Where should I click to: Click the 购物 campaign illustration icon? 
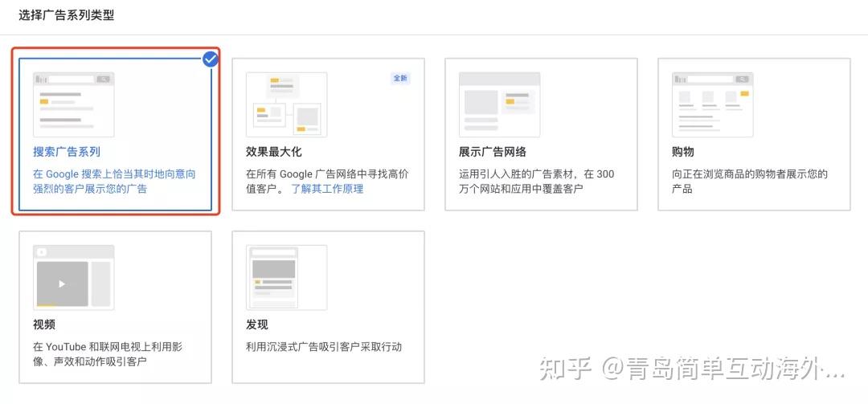pyautogui.click(x=712, y=104)
